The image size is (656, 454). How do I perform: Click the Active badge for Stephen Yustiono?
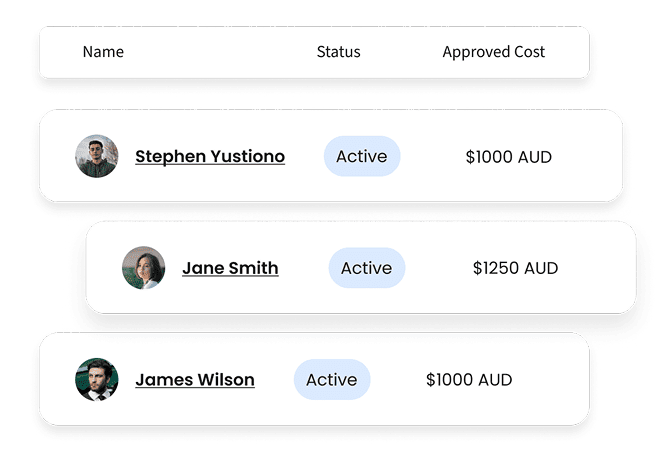pyautogui.click(x=362, y=156)
